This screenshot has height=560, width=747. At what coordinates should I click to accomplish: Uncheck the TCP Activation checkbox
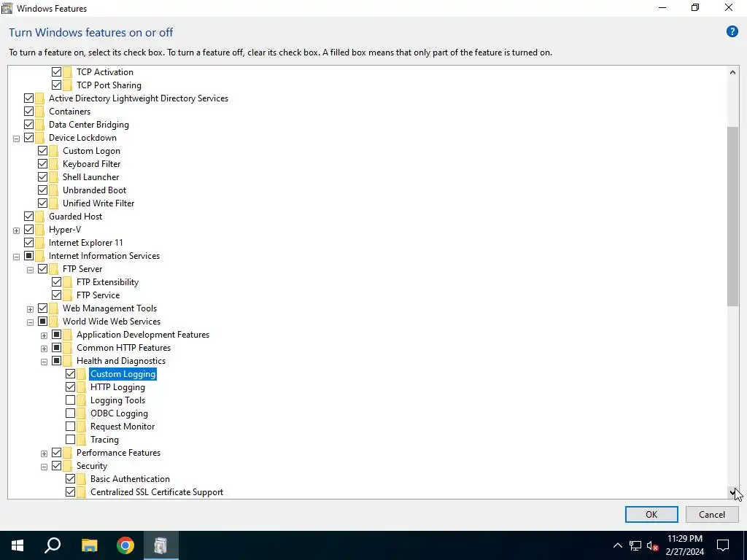tap(56, 72)
